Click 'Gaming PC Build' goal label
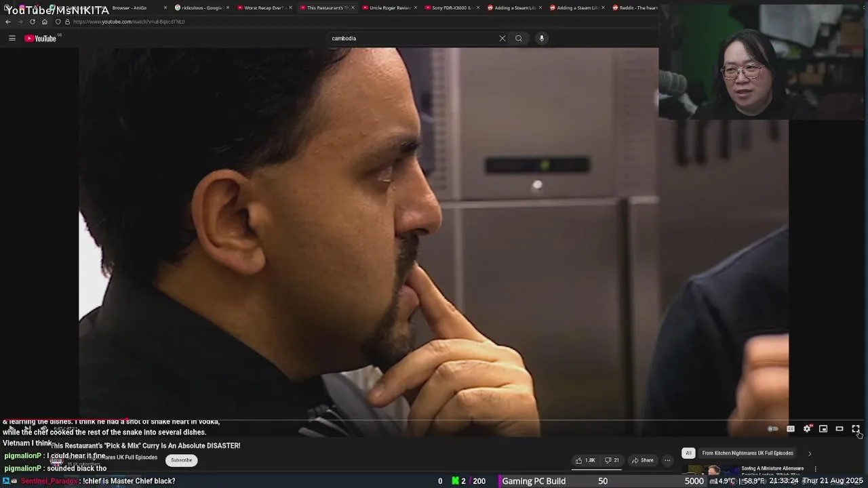The width and height of the screenshot is (868, 488). pyautogui.click(x=534, y=481)
